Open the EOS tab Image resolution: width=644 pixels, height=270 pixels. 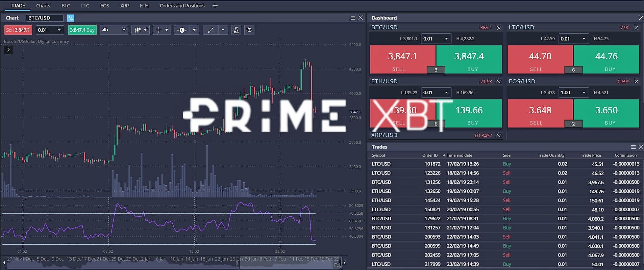tap(105, 6)
